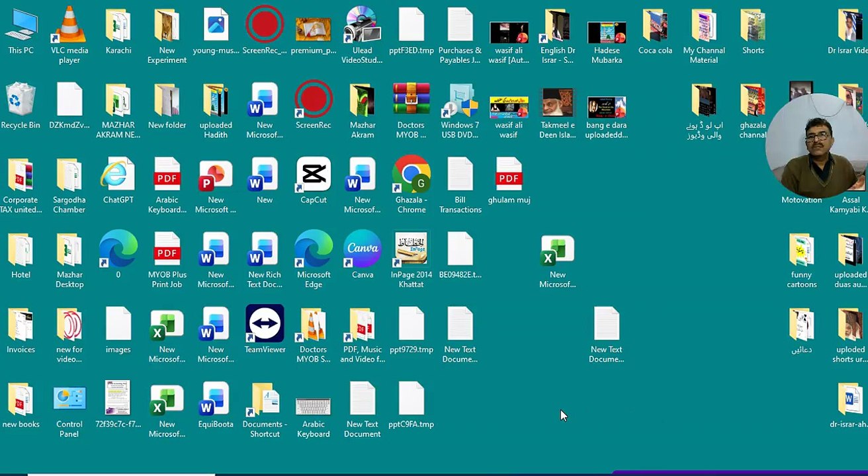Select the Coca cola folder
This screenshot has height=476, width=868.
[655, 32]
